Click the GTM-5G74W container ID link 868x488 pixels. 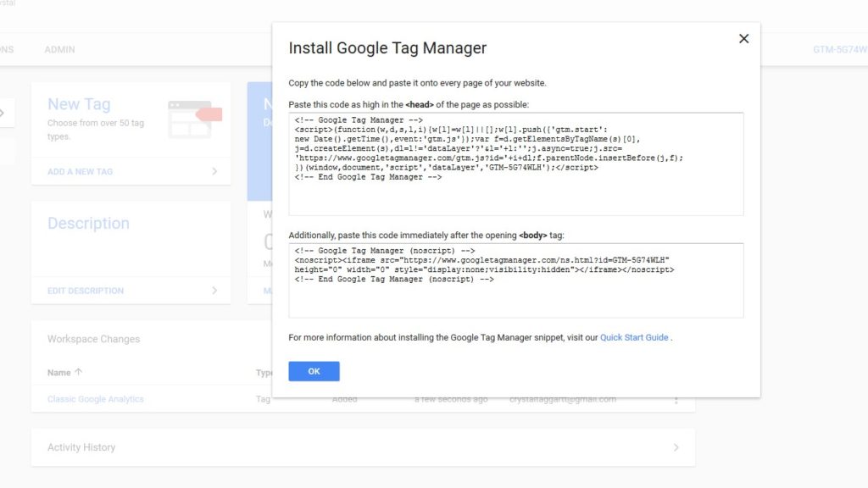(x=840, y=49)
